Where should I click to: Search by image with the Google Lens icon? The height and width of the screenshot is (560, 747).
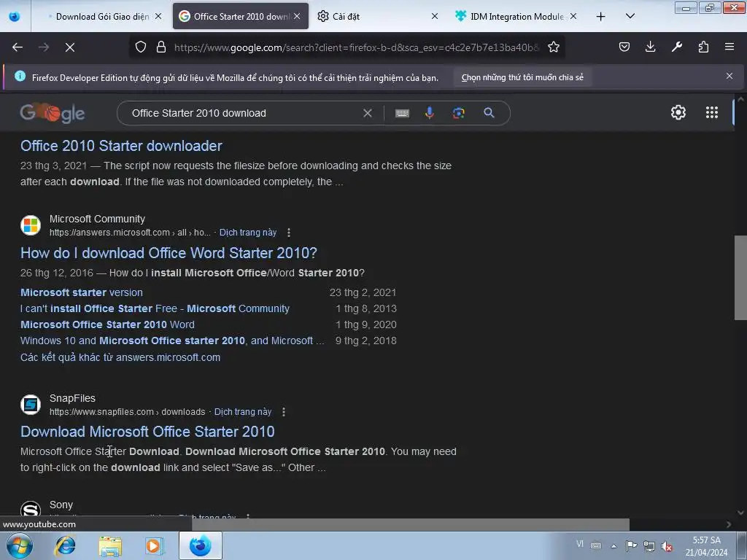pos(458,113)
